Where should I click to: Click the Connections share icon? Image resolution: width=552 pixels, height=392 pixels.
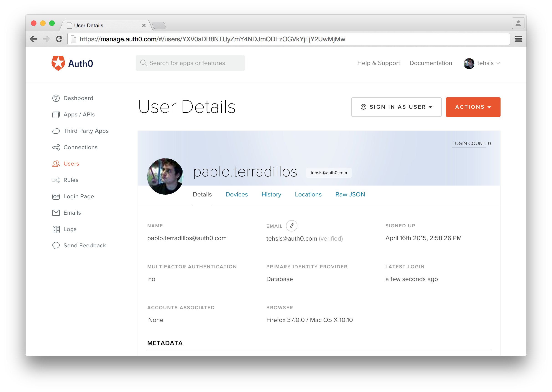(x=56, y=147)
